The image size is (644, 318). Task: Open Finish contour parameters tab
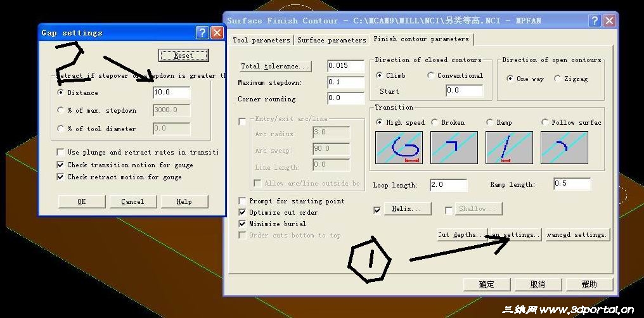click(x=421, y=39)
